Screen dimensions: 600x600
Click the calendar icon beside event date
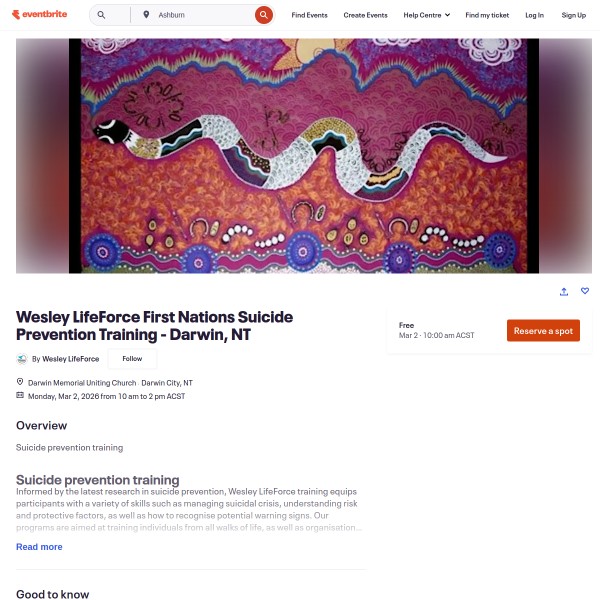(x=20, y=395)
